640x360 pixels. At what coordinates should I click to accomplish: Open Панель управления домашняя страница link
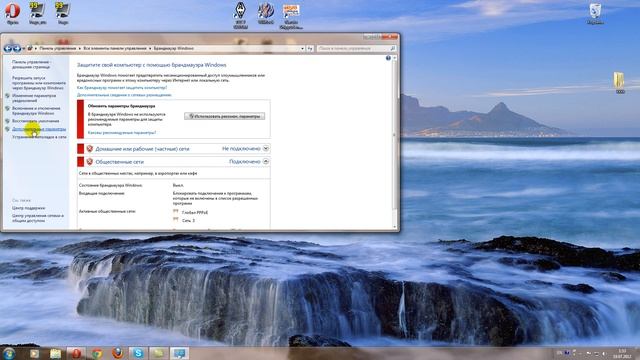pyautogui.click(x=31, y=64)
